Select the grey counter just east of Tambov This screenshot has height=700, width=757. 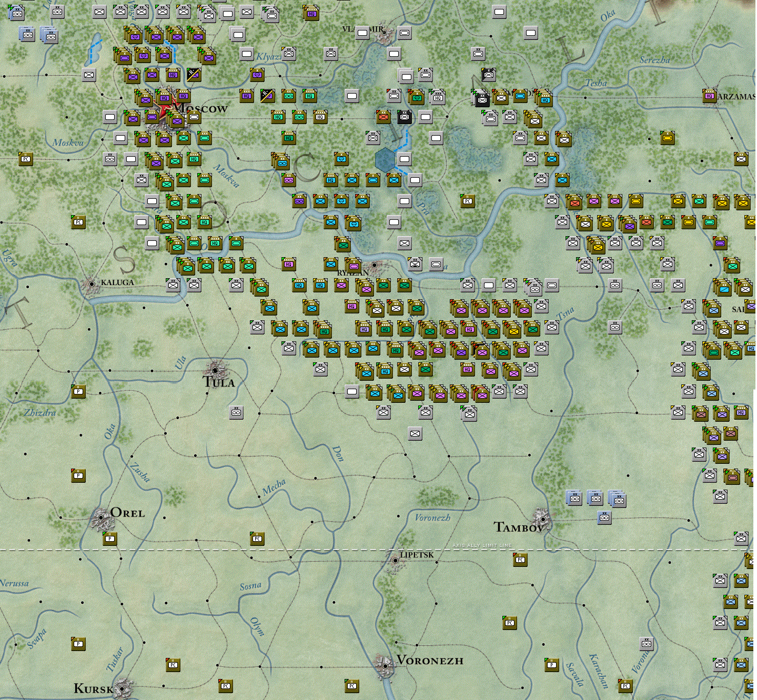(x=605, y=518)
